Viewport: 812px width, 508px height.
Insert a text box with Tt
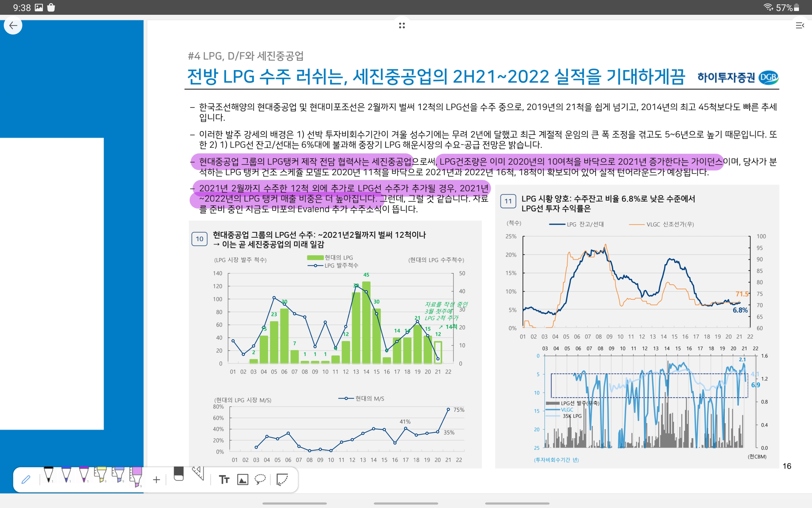(x=224, y=480)
